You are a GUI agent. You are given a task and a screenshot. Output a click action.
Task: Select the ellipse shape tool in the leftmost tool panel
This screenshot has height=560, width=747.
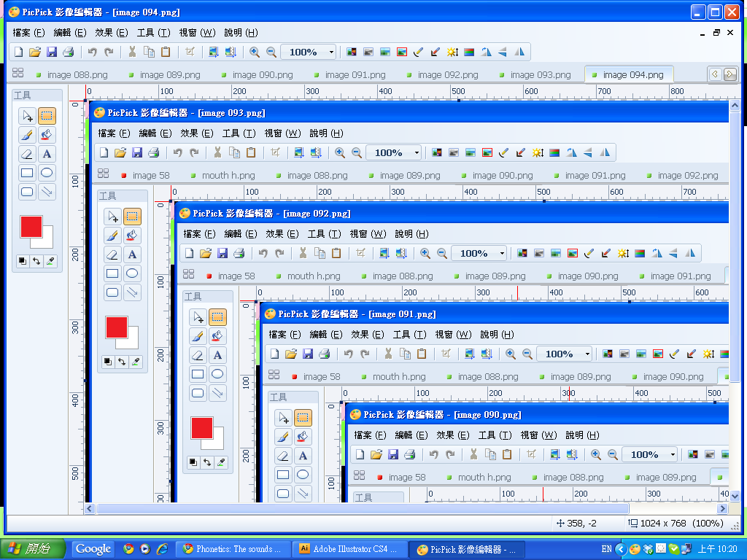[x=47, y=173]
